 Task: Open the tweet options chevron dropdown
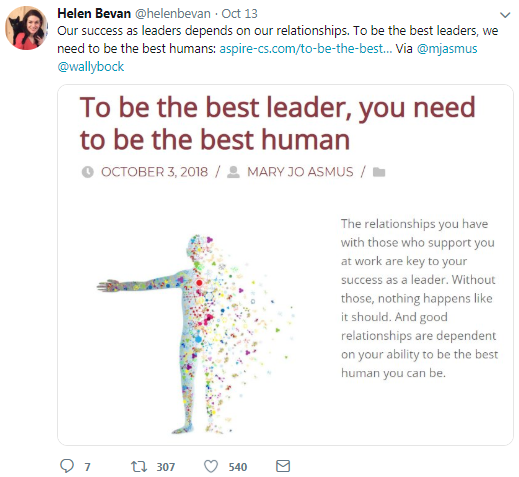coord(505,15)
